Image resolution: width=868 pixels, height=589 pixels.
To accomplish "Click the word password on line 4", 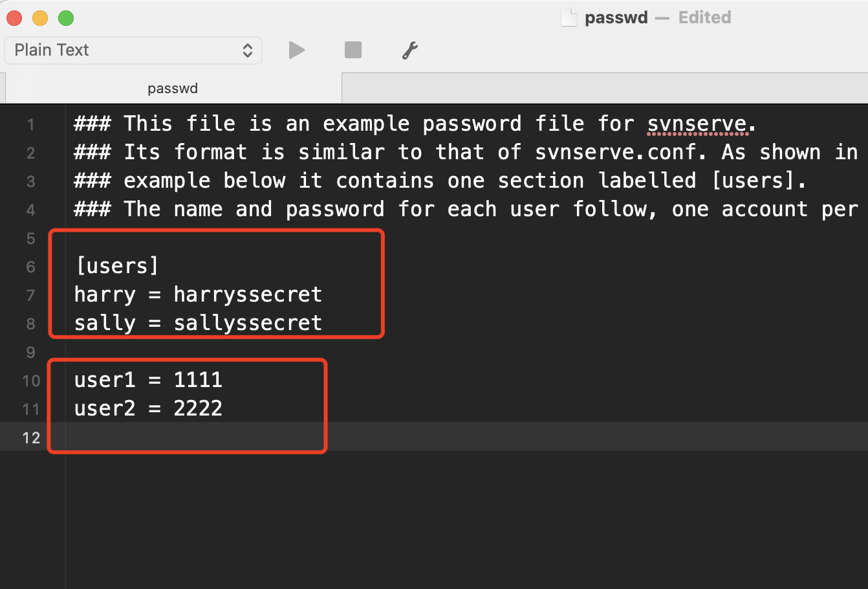I will coord(335,209).
